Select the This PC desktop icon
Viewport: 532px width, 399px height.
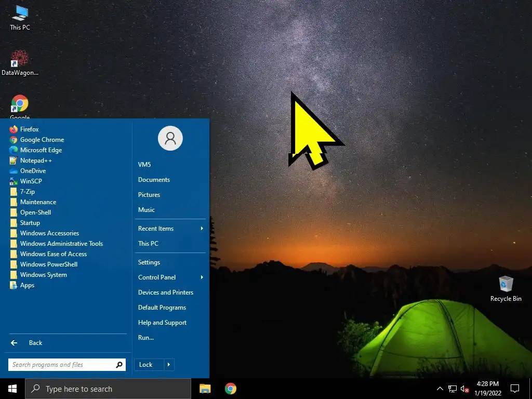[x=20, y=17]
